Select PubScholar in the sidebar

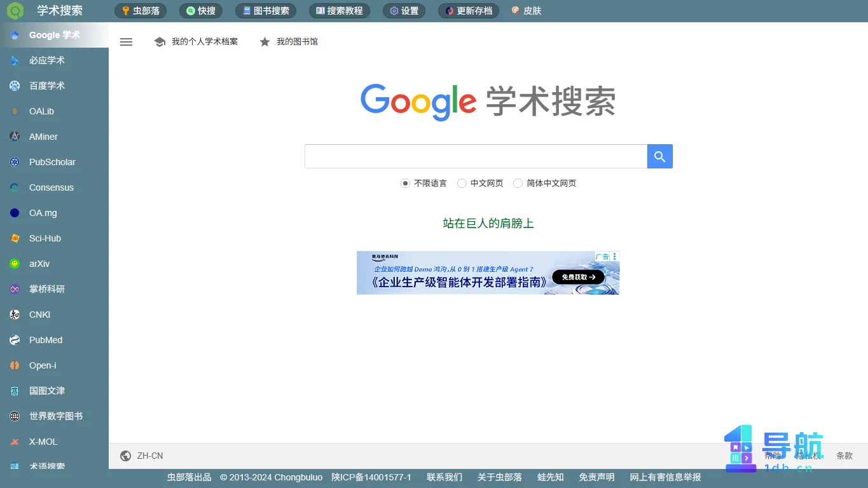click(54, 162)
